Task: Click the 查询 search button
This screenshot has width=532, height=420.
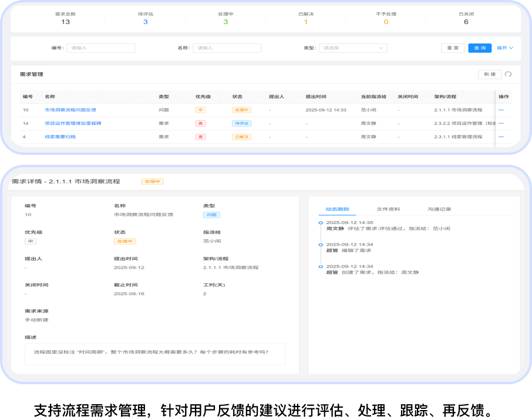Action: 480,48
